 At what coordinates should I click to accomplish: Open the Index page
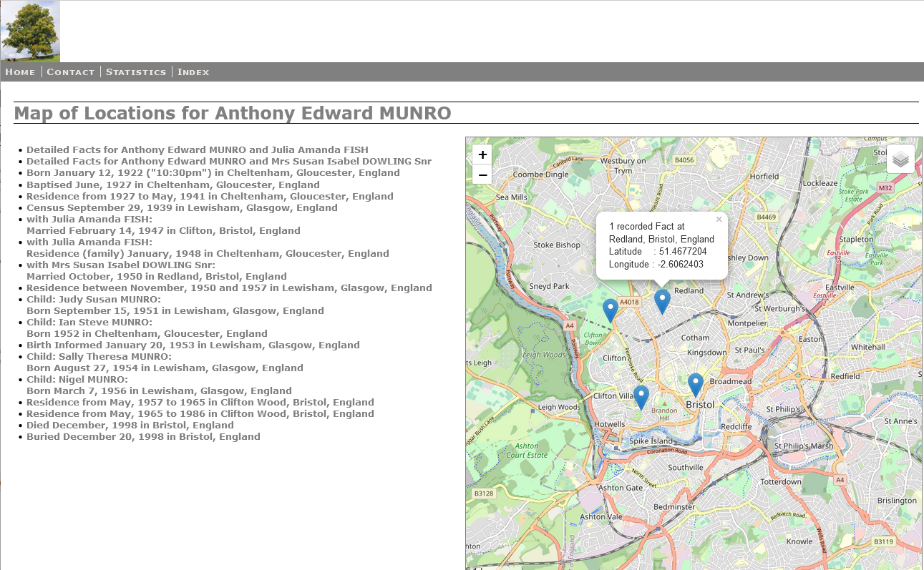click(193, 72)
